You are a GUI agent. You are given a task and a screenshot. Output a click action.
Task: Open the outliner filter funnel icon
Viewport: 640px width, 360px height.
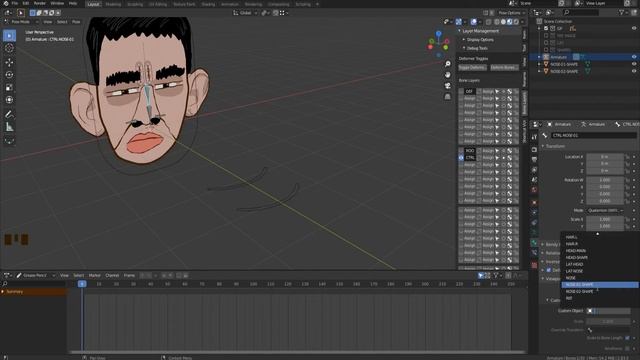(x=622, y=13)
